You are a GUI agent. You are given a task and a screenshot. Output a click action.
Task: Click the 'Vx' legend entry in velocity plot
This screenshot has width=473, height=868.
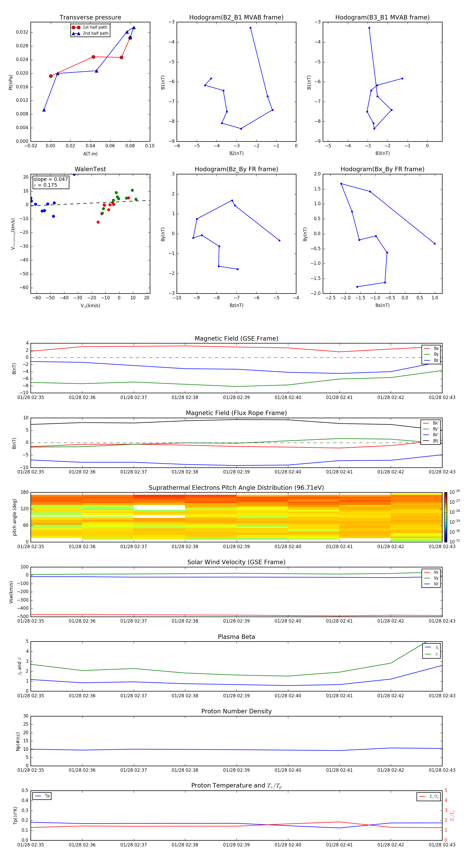click(431, 572)
